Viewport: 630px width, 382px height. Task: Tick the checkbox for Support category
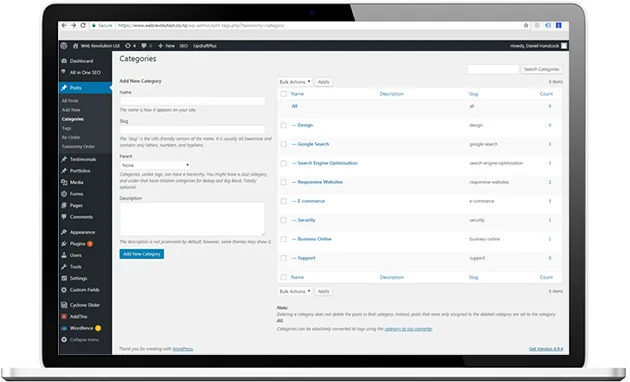coord(284,258)
